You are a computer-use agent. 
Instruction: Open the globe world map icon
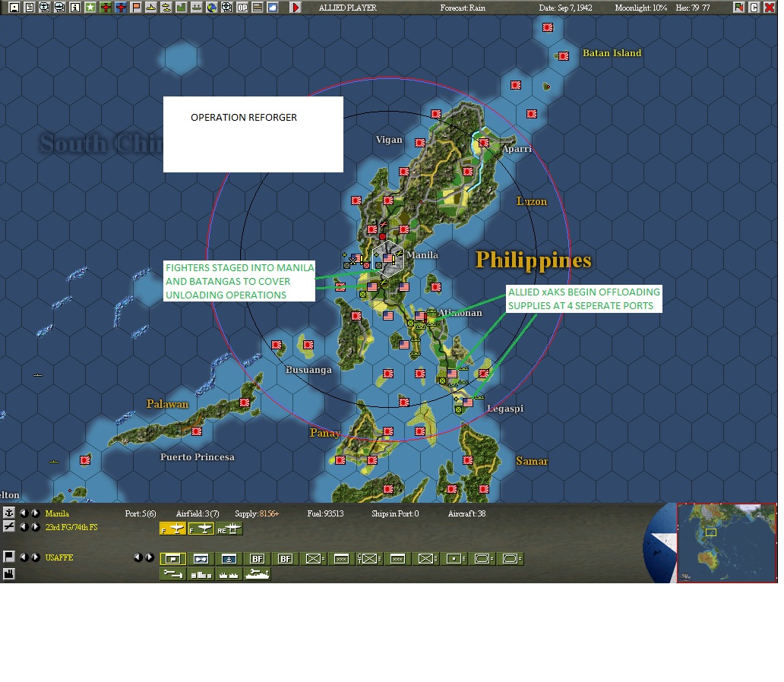[x=212, y=8]
